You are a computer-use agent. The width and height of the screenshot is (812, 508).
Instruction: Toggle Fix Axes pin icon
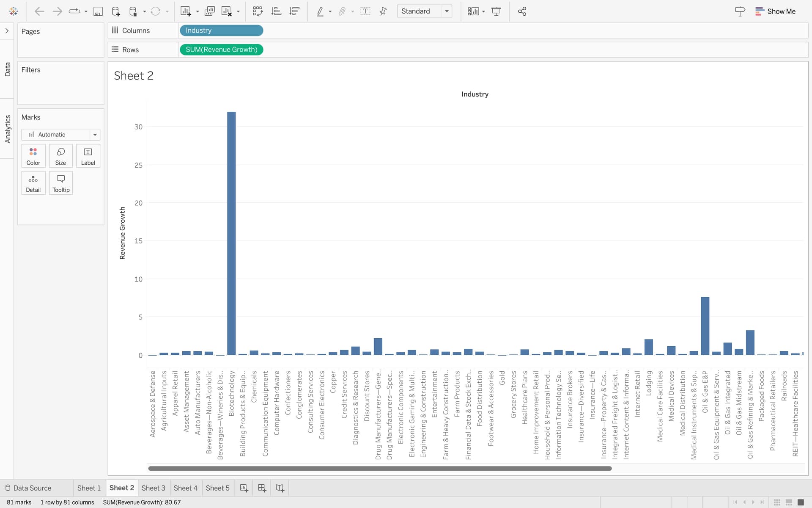pos(383,11)
